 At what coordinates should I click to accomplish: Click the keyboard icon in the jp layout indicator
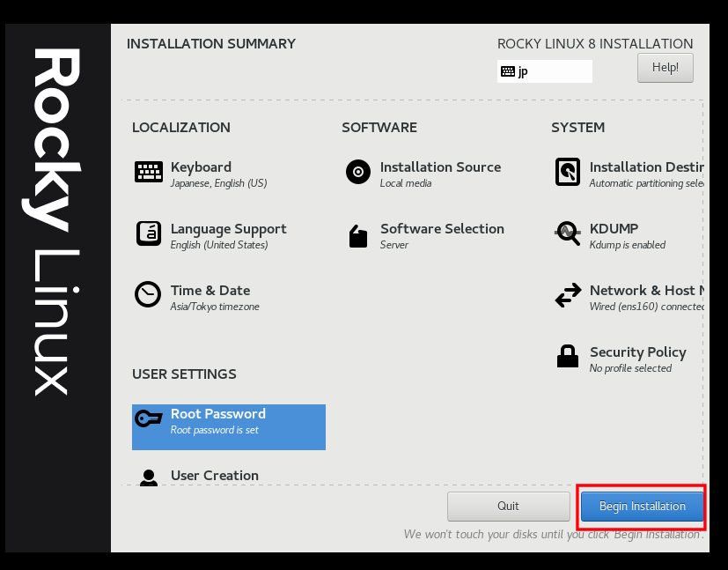[507, 71]
